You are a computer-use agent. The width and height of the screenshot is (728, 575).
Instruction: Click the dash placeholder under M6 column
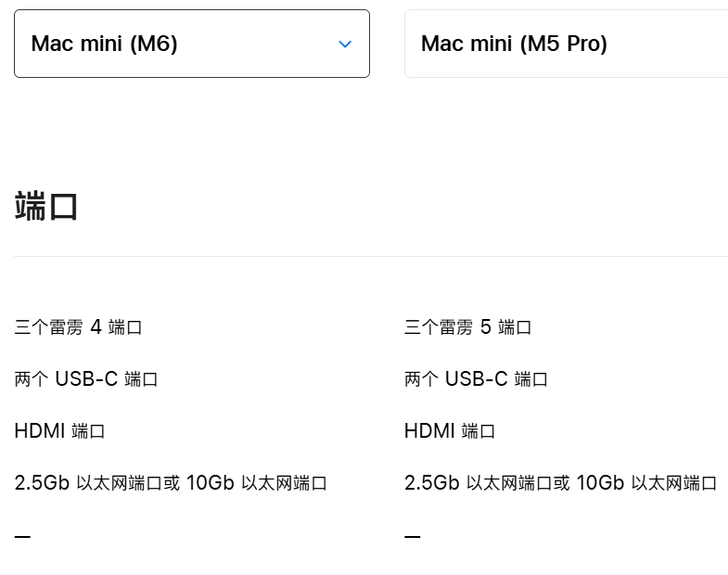[x=22, y=536]
